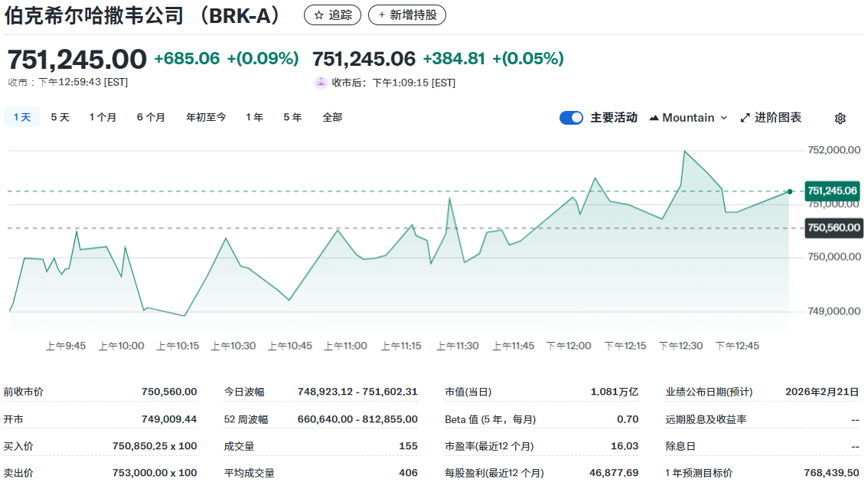Show the 5年 chart range

tap(292, 117)
